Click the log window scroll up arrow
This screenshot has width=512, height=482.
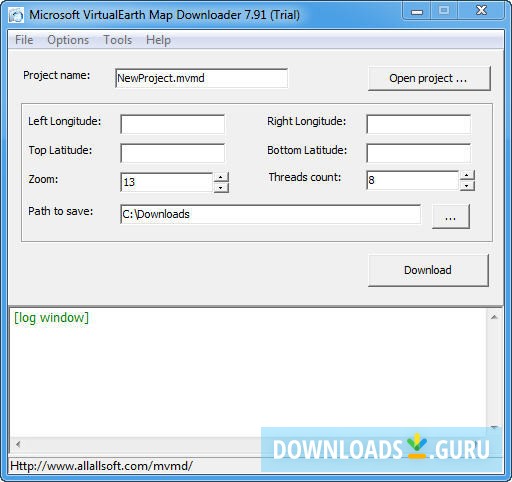pos(494,317)
